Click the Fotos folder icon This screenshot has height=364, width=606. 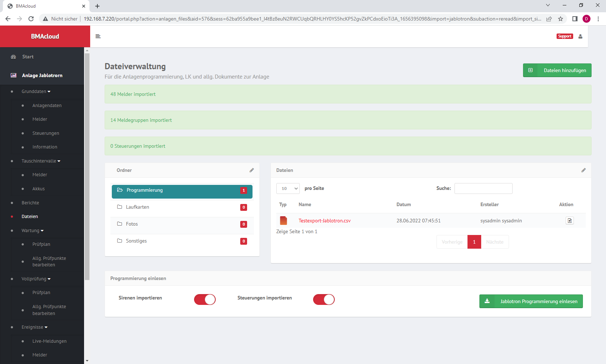pos(119,224)
